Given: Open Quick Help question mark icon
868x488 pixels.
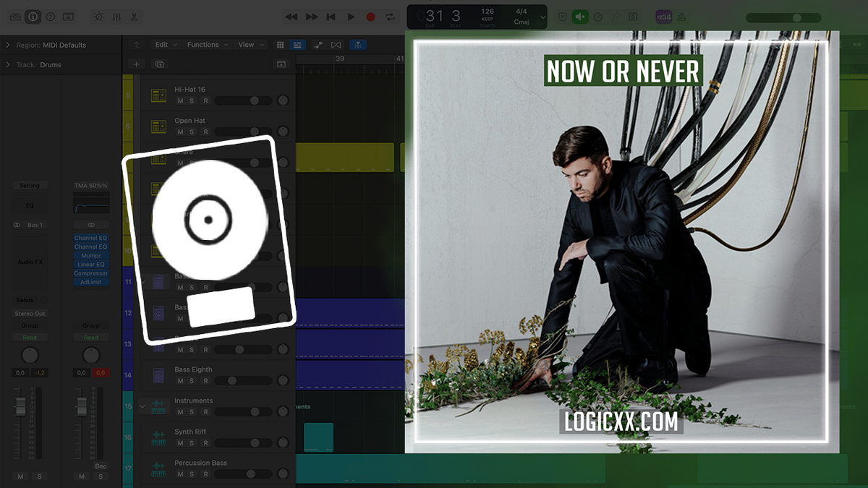Looking at the screenshot, I should [x=51, y=17].
